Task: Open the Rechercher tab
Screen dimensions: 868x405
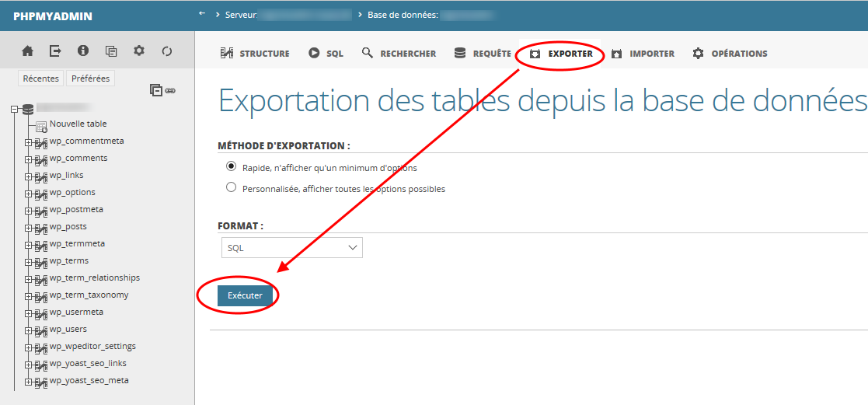Action: point(399,54)
